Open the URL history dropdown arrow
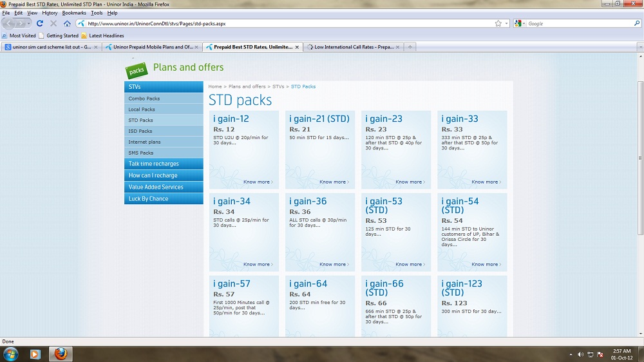Screen dimensions: 644x362 tap(506, 23)
